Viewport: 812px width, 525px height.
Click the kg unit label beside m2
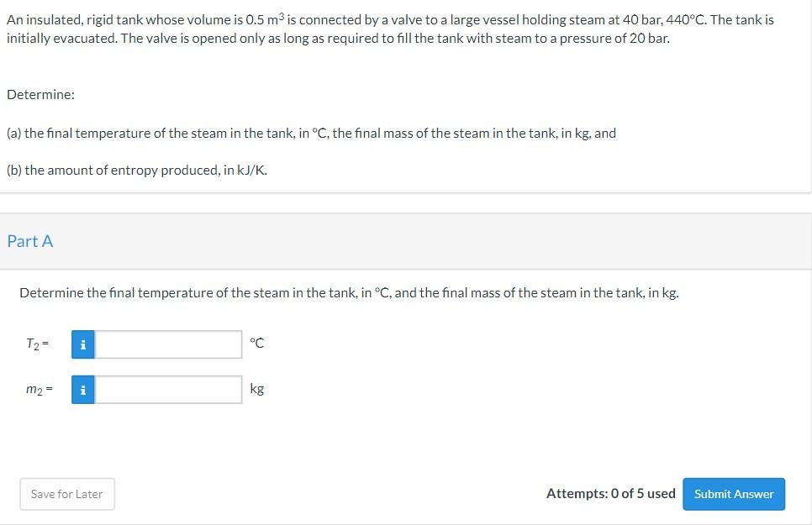tap(256, 388)
